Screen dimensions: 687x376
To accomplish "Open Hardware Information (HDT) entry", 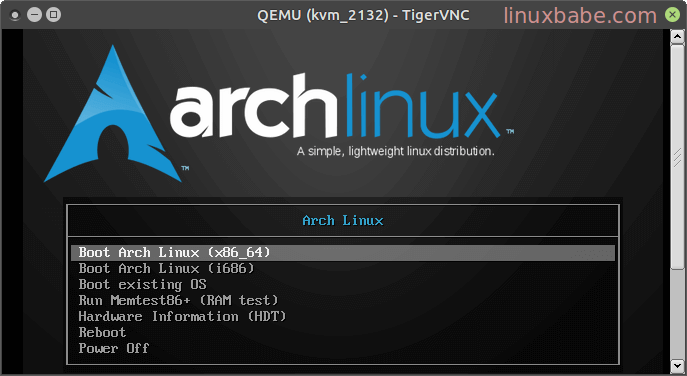I will coord(182,316).
